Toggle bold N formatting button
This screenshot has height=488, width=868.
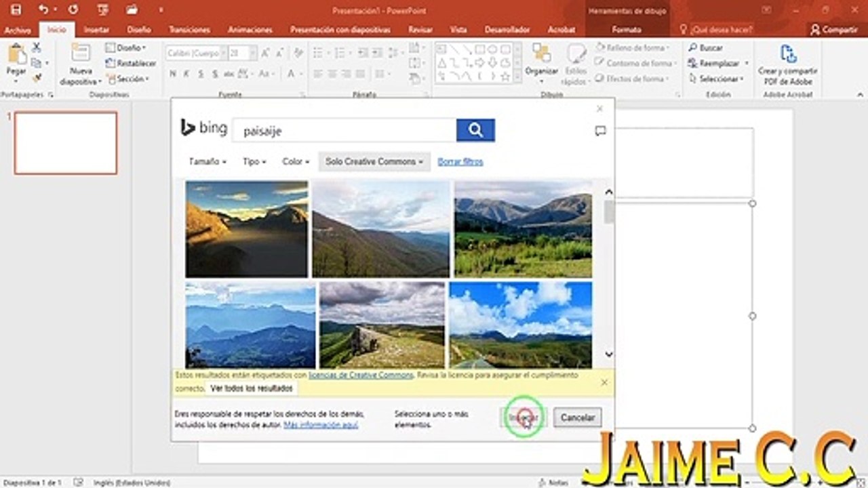174,73
